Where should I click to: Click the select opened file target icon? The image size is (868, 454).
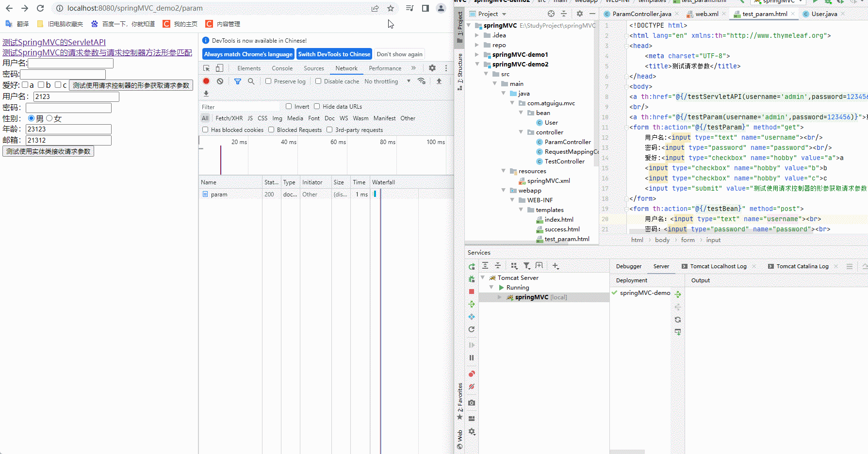tap(551, 14)
